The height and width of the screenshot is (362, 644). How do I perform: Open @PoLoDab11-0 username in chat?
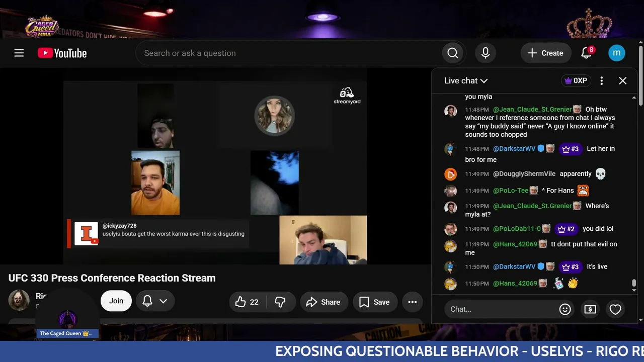517,229
